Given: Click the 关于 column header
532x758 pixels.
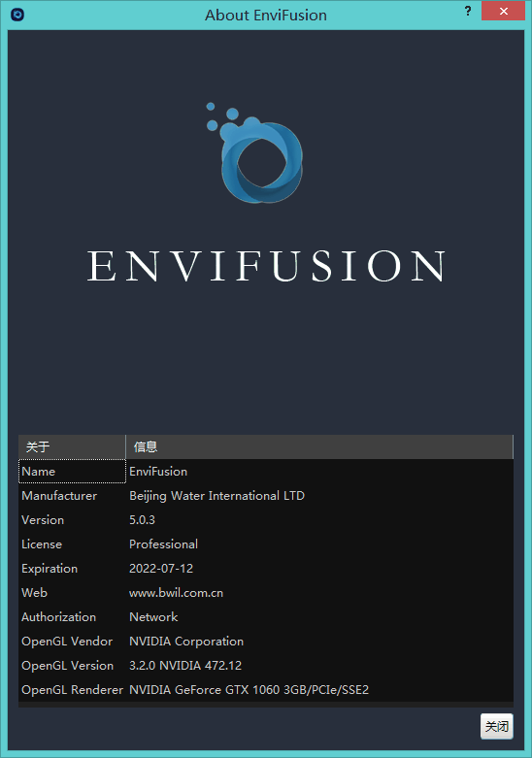Looking at the screenshot, I should pyautogui.click(x=72, y=446).
